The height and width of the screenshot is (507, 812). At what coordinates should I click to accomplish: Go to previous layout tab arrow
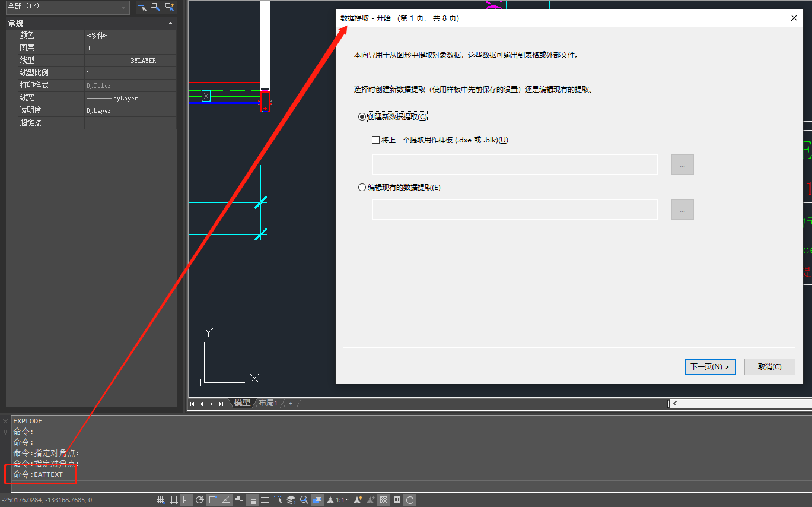pyautogui.click(x=202, y=404)
